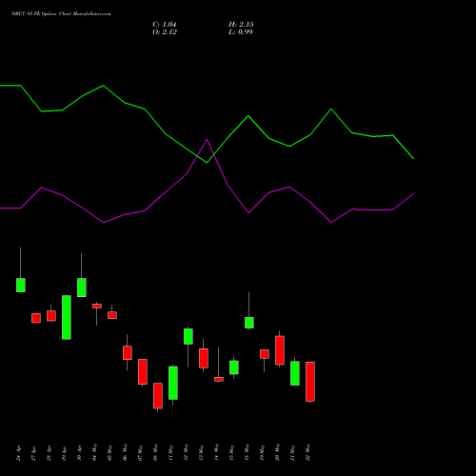Select the '14 May' date label
The width and height of the screenshot is (476, 476).
point(216,452)
